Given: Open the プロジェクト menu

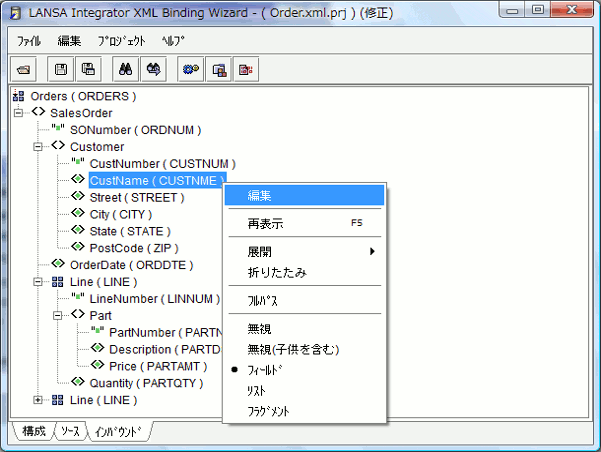Looking at the screenshot, I should [x=122, y=40].
